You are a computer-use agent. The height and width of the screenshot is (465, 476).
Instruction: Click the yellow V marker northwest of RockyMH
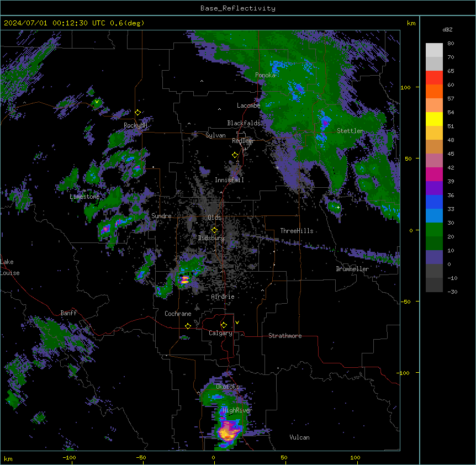pos(97,102)
